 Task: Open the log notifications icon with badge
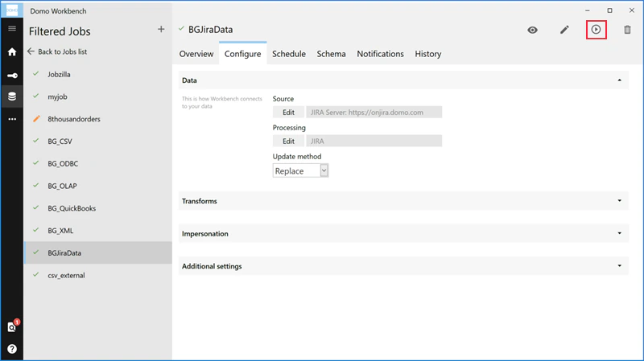12,326
